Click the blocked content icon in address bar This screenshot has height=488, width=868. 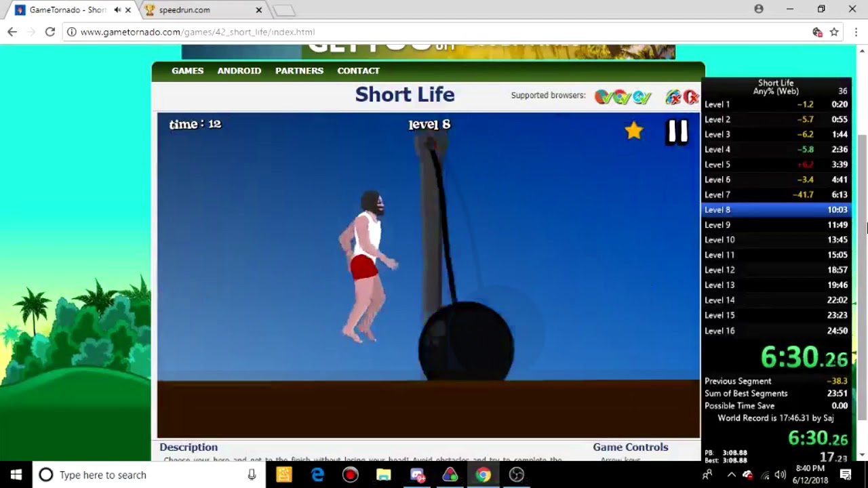point(817,32)
